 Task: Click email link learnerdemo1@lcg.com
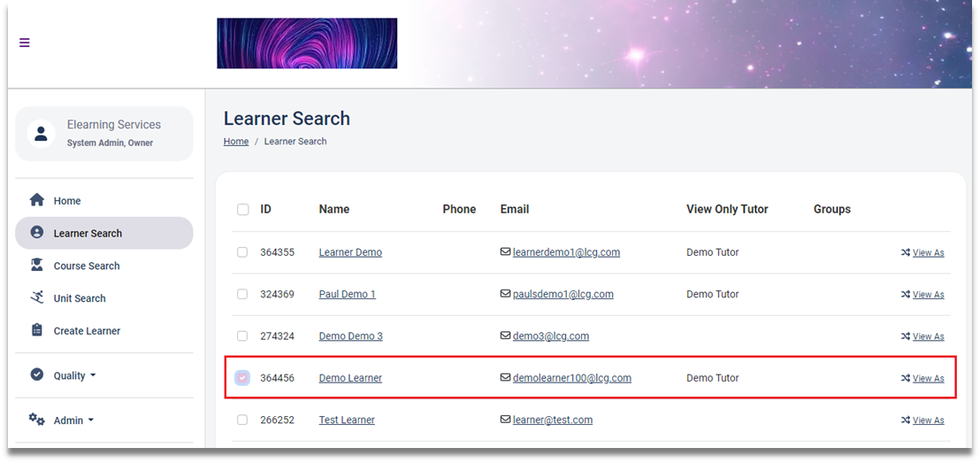pos(566,252)
